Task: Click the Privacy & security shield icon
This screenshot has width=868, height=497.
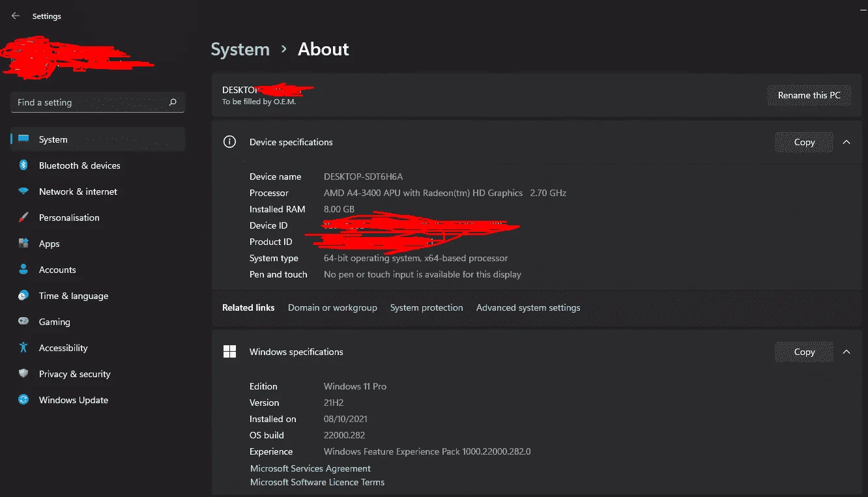Action: (x=23, y=374)
